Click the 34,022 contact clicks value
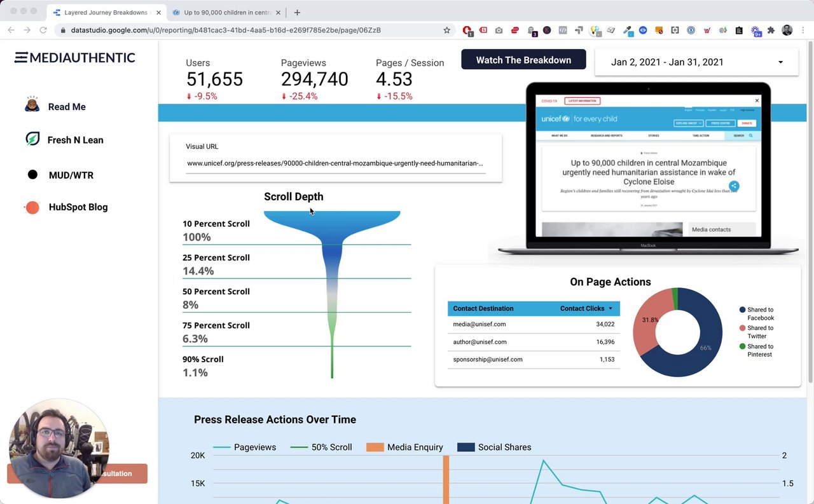This screenshot has width=814, height=504. point(605,324)
